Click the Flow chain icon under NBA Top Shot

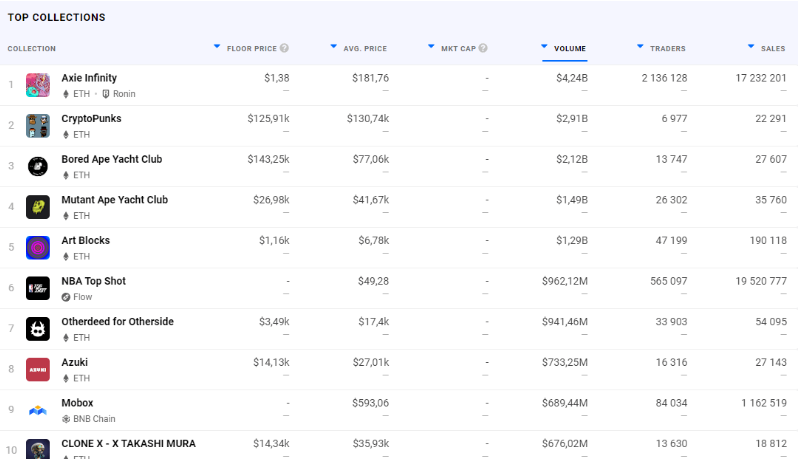[x=66, y=297]
